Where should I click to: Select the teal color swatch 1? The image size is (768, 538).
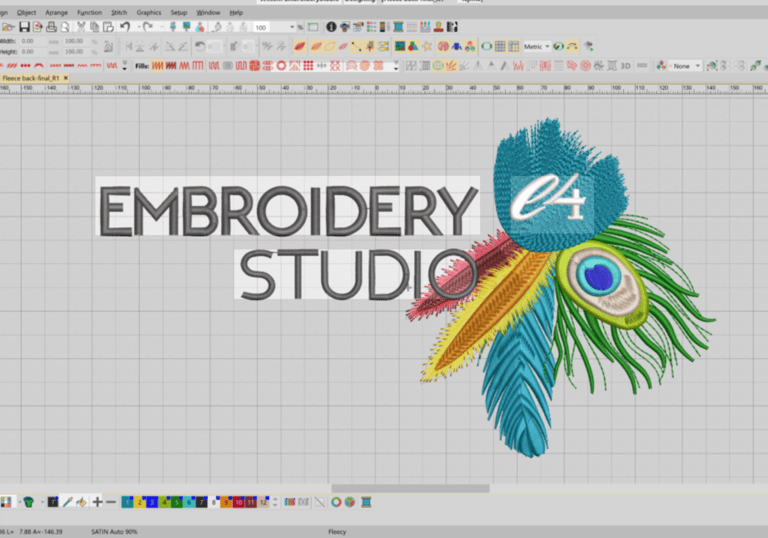pyautogui.click(x=127, y=502)
